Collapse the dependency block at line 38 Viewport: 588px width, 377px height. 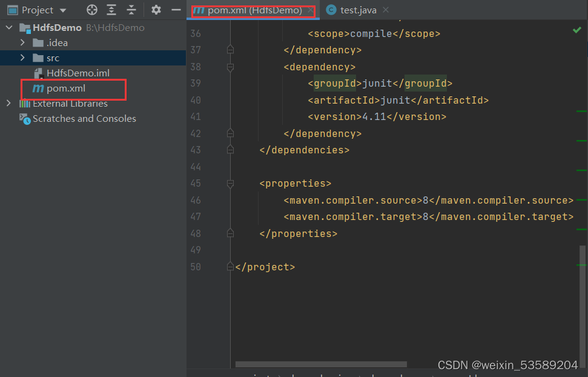tap(230, 67)
